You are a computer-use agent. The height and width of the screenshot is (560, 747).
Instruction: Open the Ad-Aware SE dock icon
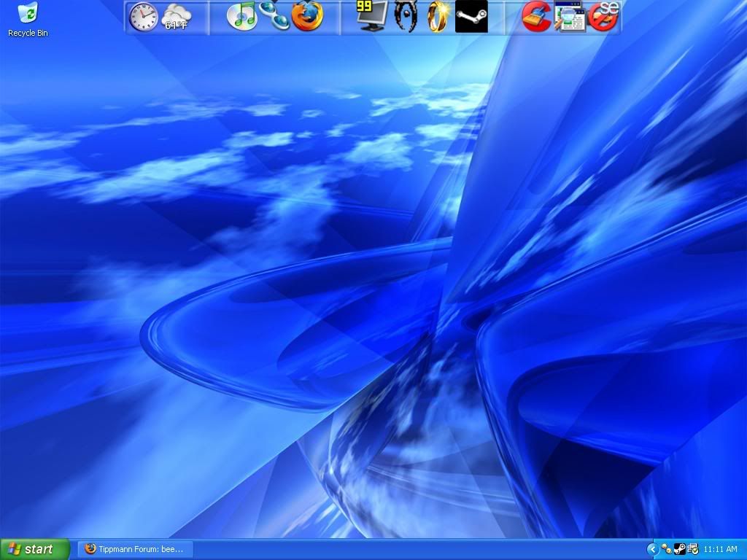click(x=603, y=17)
